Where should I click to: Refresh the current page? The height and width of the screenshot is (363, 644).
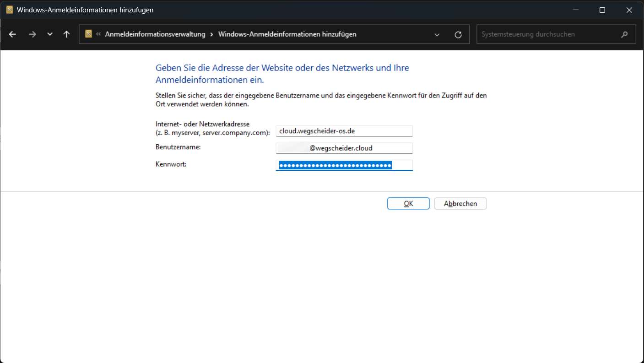(458, 34)
